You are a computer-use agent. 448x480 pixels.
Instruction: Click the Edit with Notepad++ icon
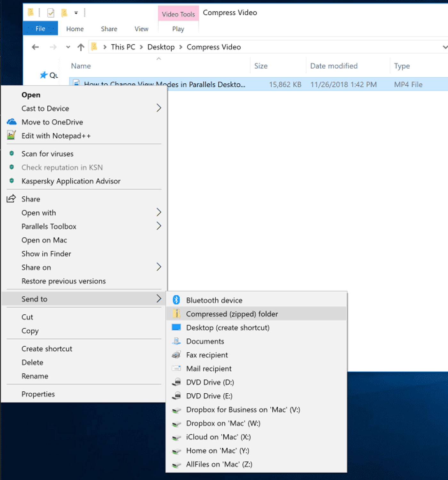pos(11,135)
